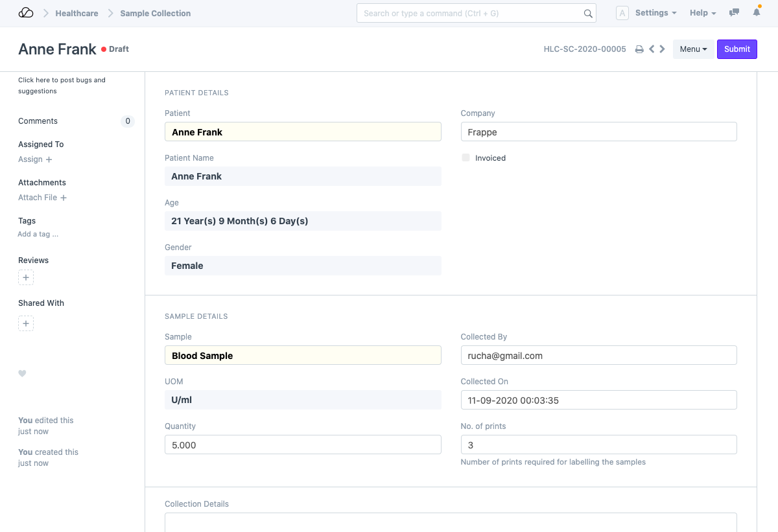Click the magnifier icon in the search bar
The height and width of the screenshot is (532, 778).
click(x=588, y=13)
